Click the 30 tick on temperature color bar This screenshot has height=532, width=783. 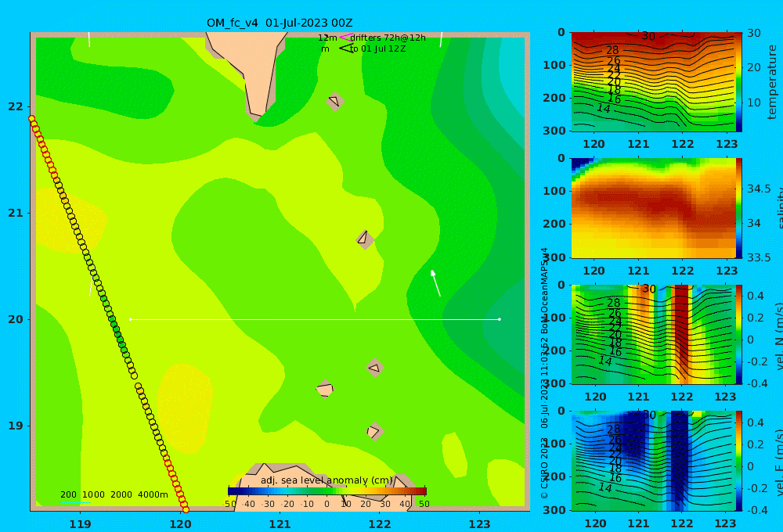coord(753,33)
